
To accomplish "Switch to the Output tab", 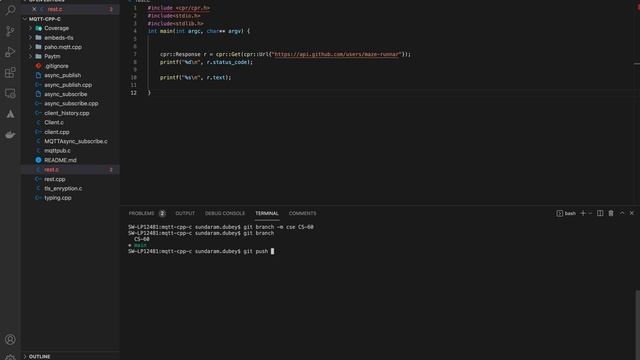I will (x=185, y=213).
